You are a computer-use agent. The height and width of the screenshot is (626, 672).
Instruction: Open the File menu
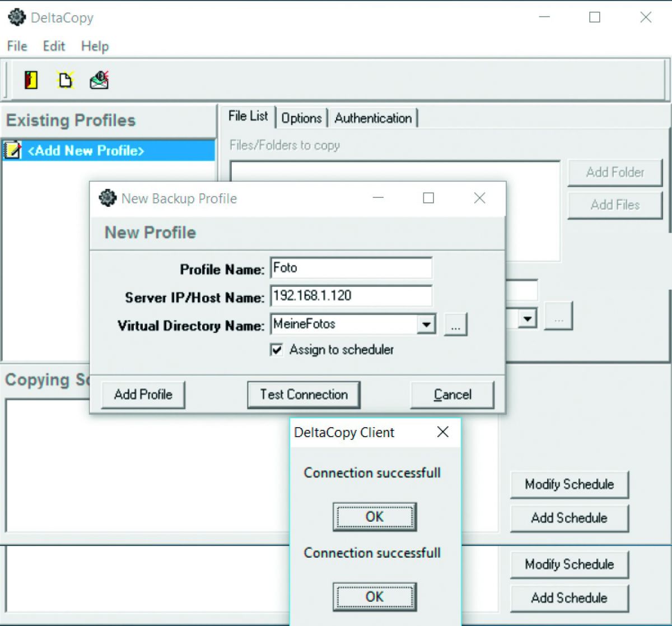pos(17,46)
